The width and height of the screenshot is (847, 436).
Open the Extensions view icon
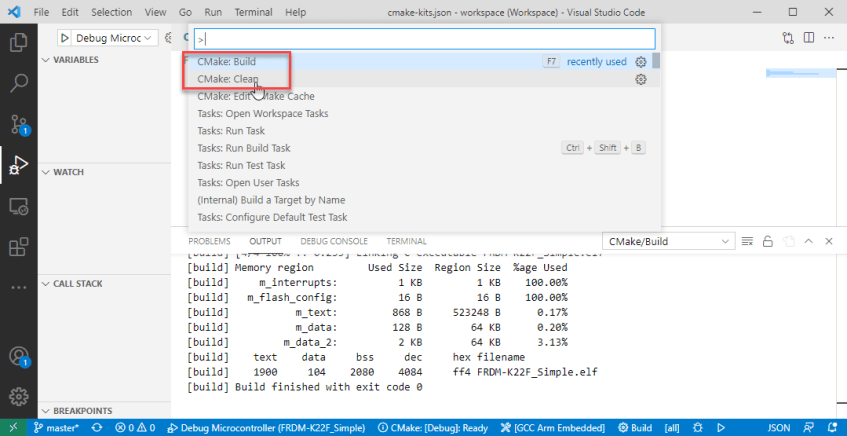[18, 246]
